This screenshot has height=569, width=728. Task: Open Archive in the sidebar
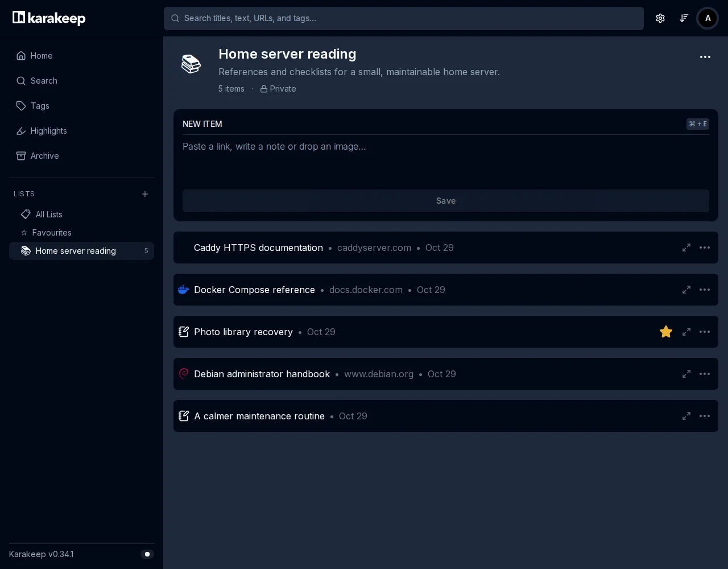(81, 156)
